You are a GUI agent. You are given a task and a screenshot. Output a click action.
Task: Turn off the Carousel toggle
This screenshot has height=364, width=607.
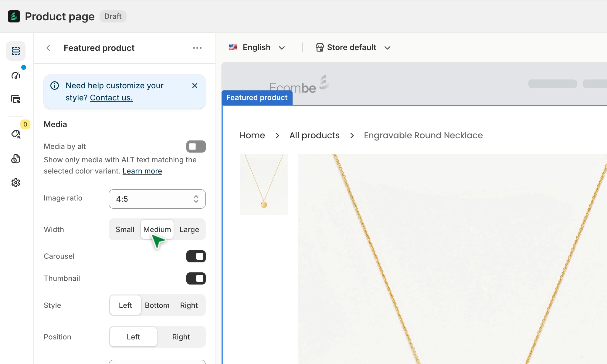[196, 256]
